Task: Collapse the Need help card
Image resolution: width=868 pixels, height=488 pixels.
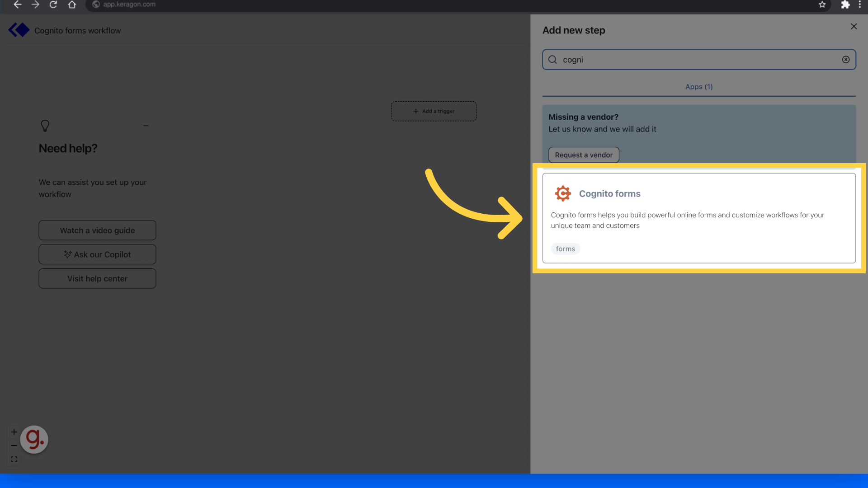Action: [x=146, y=126]
